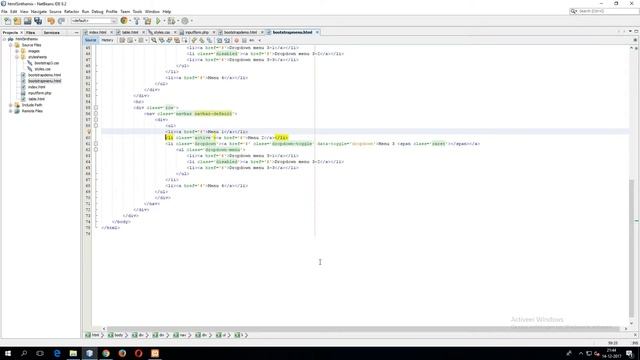Click the Find Next Occurrence editor icon
Screen dimensions: 640x360
169,40
